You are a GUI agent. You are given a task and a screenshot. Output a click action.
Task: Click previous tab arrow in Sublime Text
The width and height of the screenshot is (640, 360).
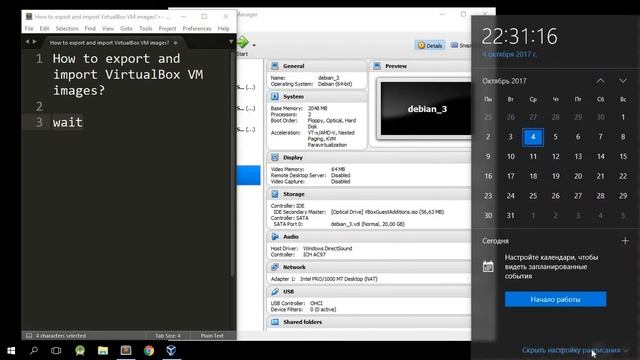tap(27, 42)
